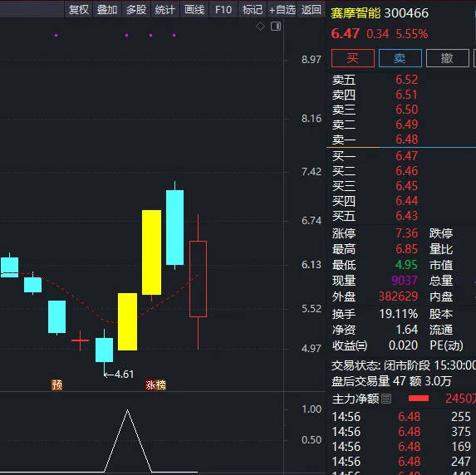Image resolution: width=476 pixels, height=475 pixels.
Task: Click the 现量 value 9037
Action: [405, 281]
